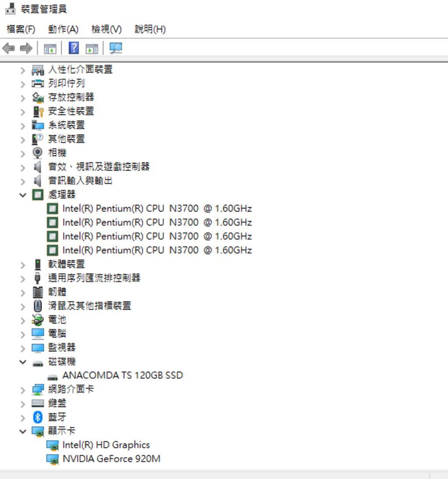The height and width of the screenshot is (479, 448).
Task: Open the 檔案(F) menu
Action: tap(21, 29)
